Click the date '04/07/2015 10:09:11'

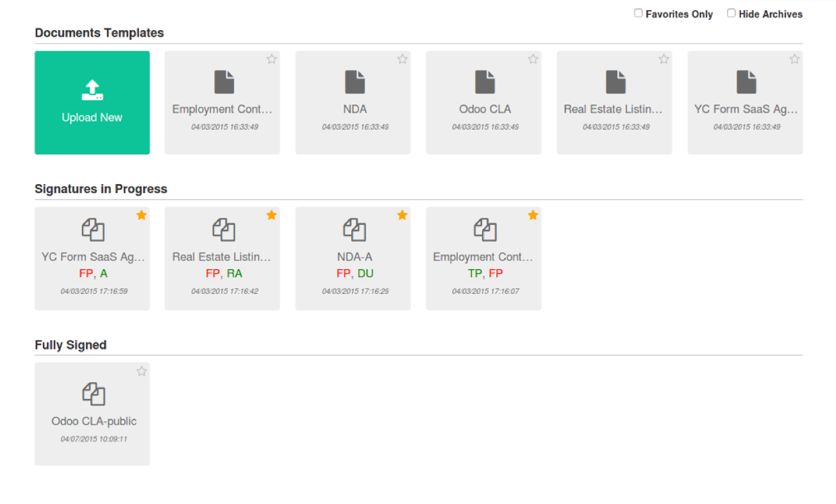pos(94,439)
